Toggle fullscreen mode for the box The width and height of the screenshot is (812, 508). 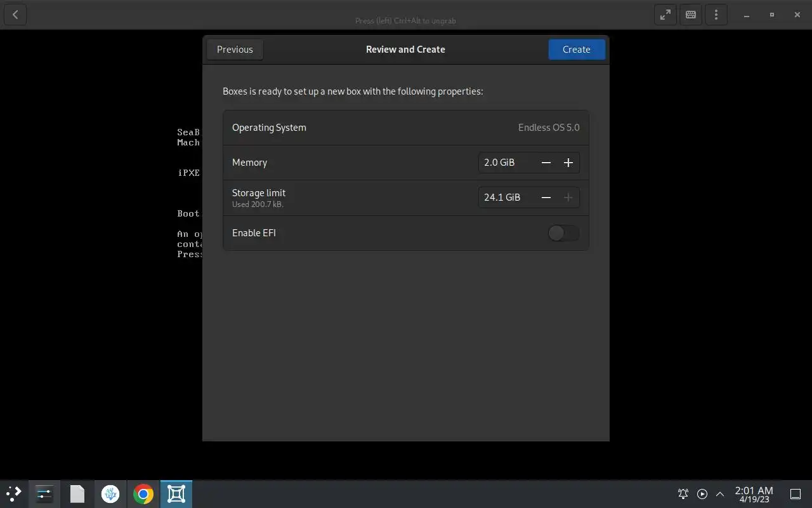point(665,15)
